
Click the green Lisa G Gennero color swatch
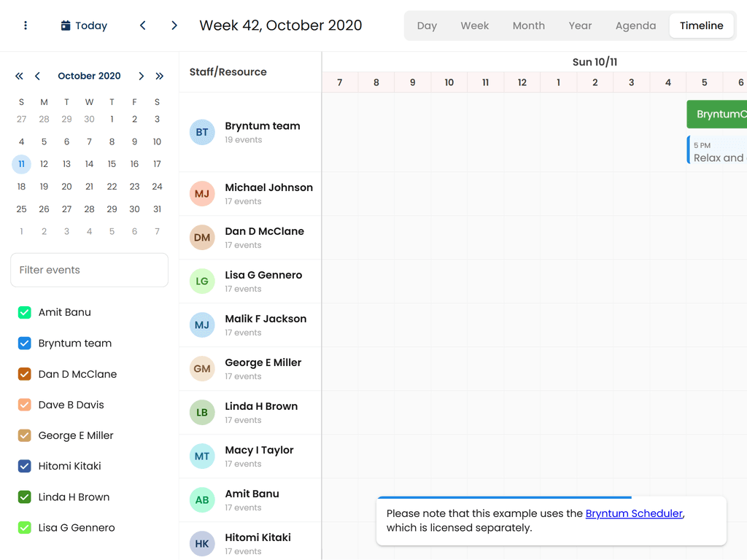(24, 527)
